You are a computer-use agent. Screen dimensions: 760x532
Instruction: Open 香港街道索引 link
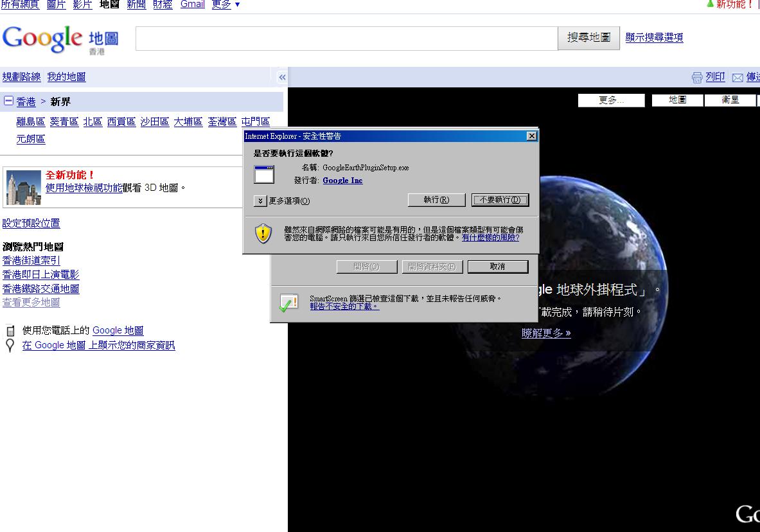31,260
